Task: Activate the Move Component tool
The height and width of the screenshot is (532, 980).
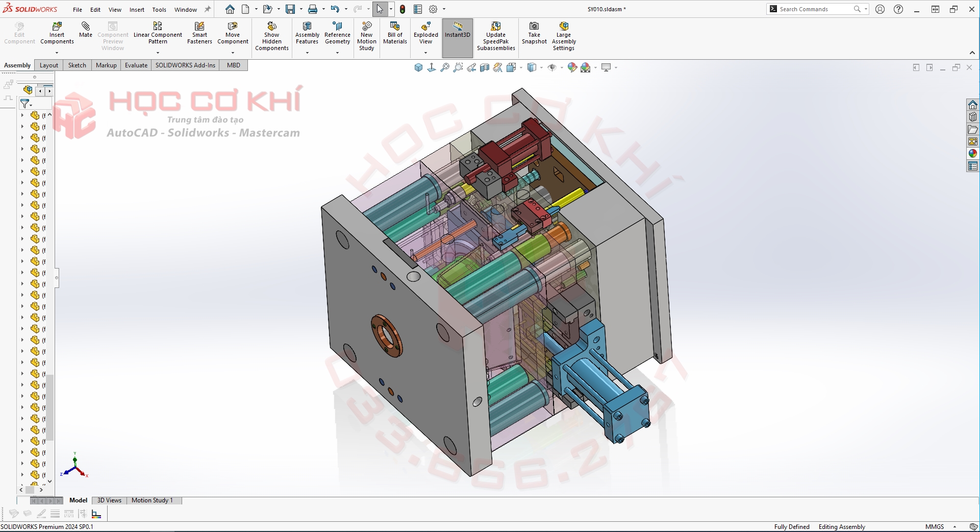Action: pos(233,33)
